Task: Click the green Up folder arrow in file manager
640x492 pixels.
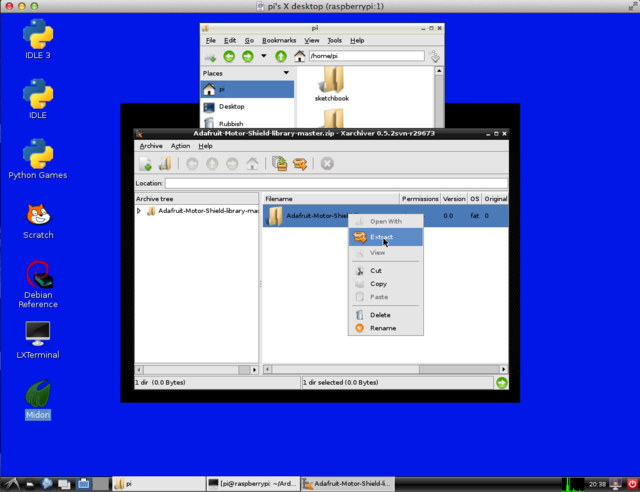Action: tap(281, 57)
